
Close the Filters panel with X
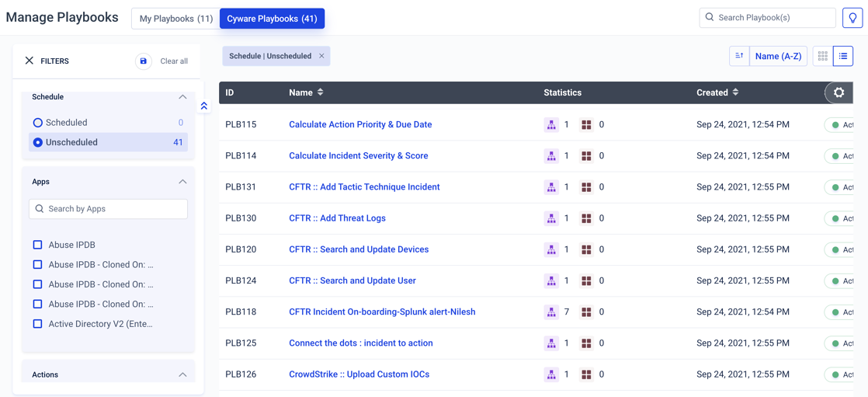[30, 61]
